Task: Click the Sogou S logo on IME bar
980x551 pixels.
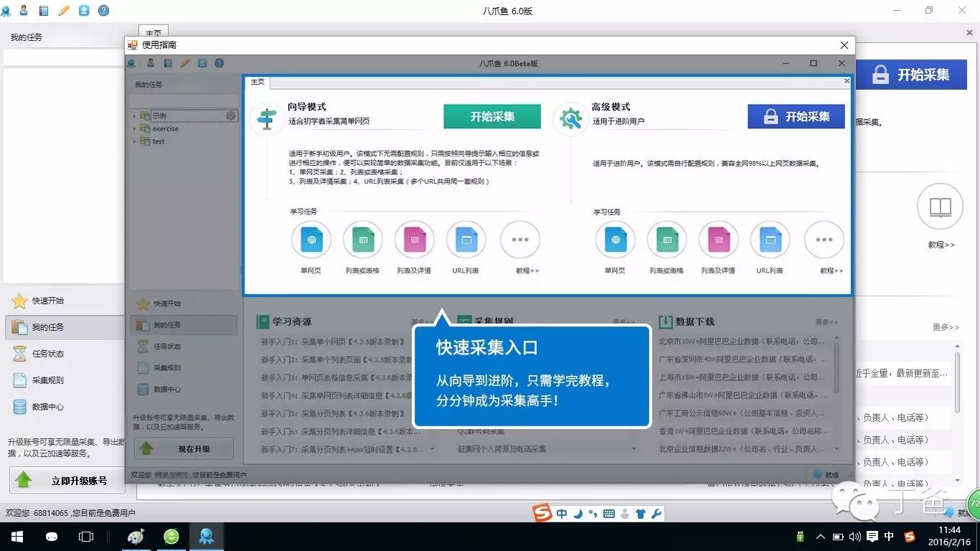Action: [542, 514]
